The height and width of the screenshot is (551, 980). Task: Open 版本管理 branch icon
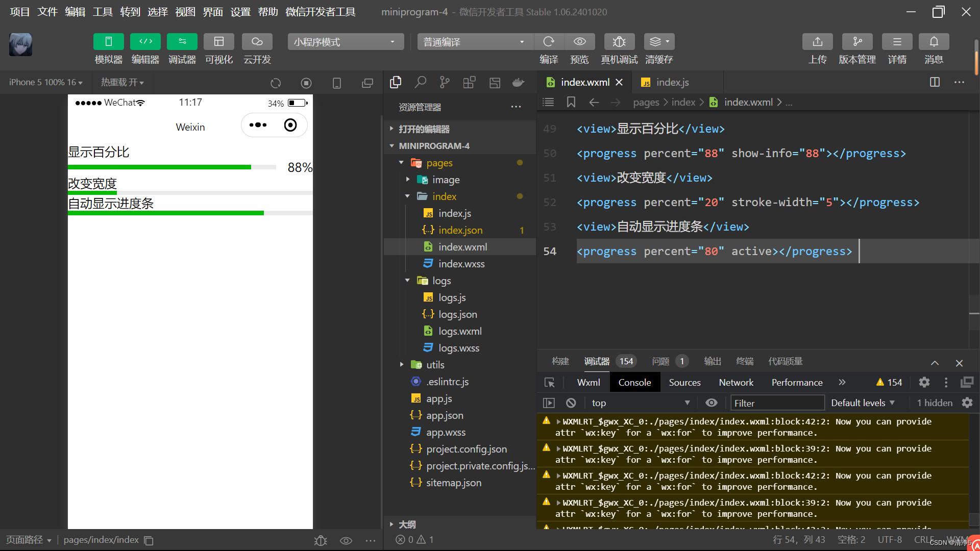(857, 42)
